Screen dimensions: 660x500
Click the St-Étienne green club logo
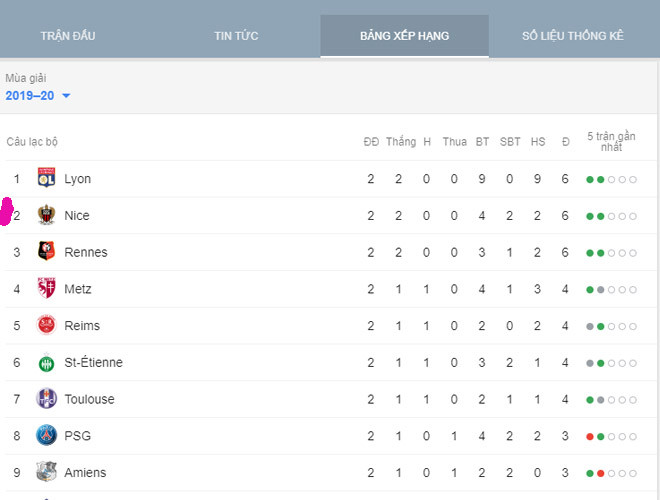click(x=46, y=363)
